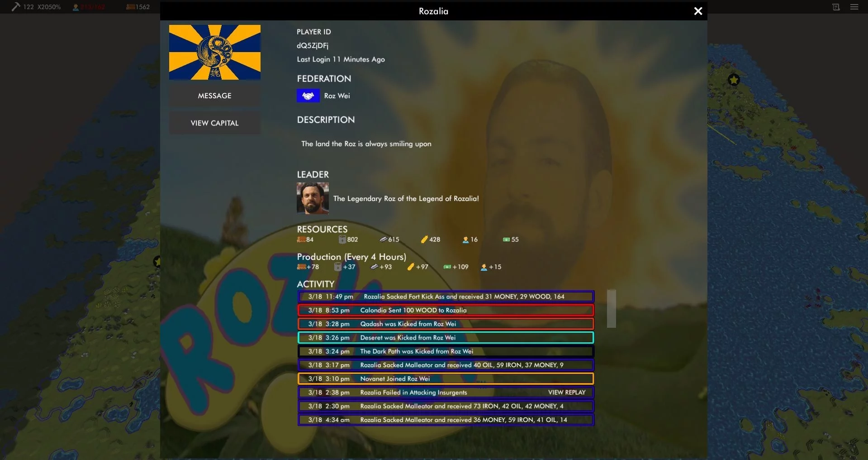
Task: Click the wood resource icon showing 1562
Action: coord(131,7)
